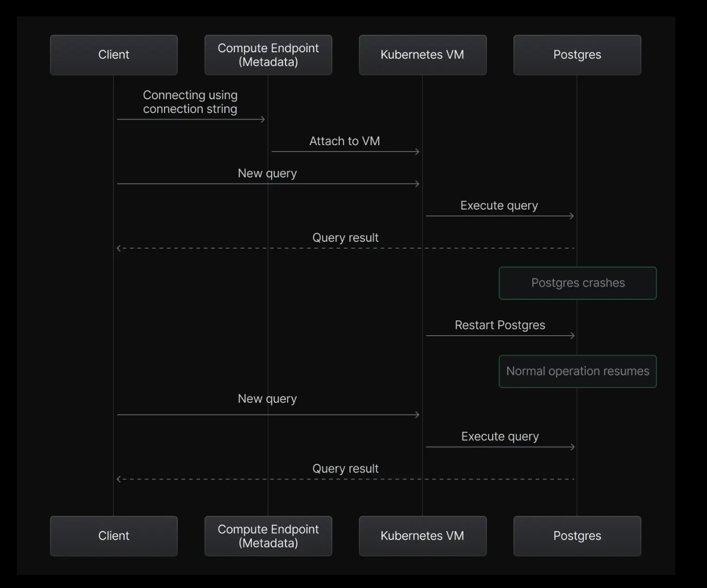The width and height of the screenshot is (707, 588).
Task: Select the bottom Postgres box
Action: [x=577, y=536]
